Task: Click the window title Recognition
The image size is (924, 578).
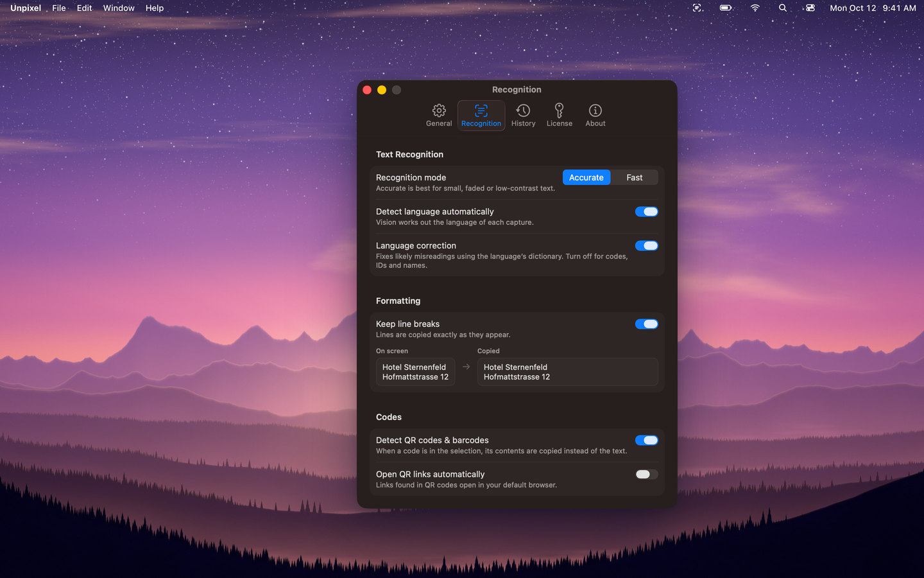Action: tap(517, 90)
